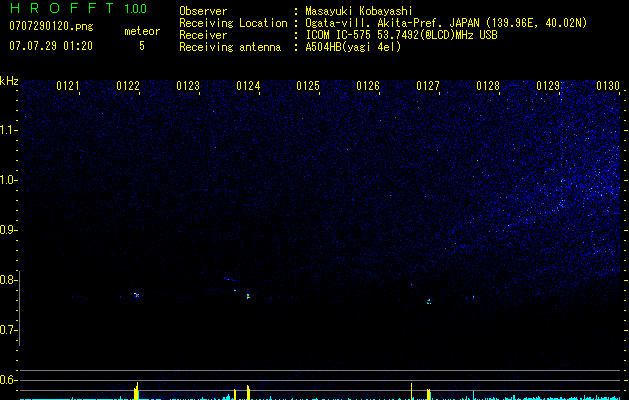Click the 1.1 kHz axis label
This screenshot has height=400, width=629.
point(9,130)
